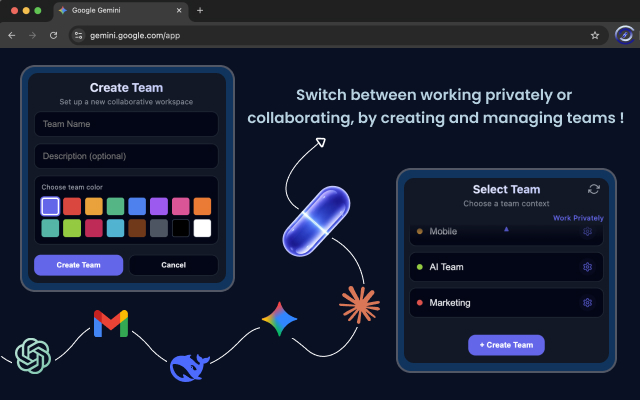Click the Claude orange starburst logo
The image size is (640, 400).
tap(360, 304)
